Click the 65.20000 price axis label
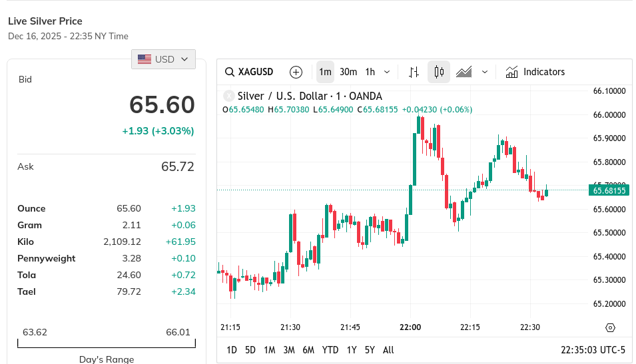 click(x=609, y=303)
